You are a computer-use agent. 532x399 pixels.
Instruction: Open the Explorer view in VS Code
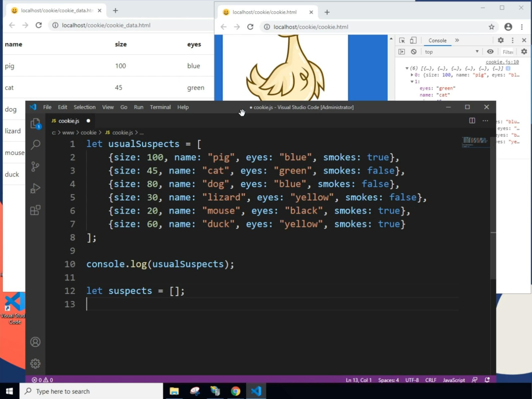pyautogui.click(x=36, y=123)
